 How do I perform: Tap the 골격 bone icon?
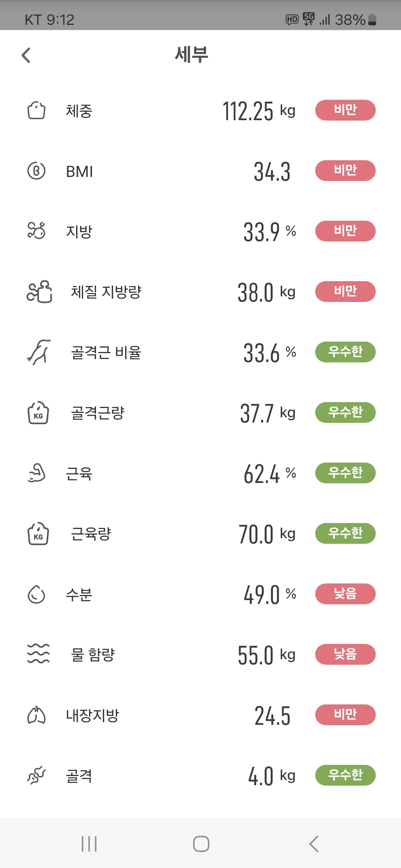coord(36,775)
